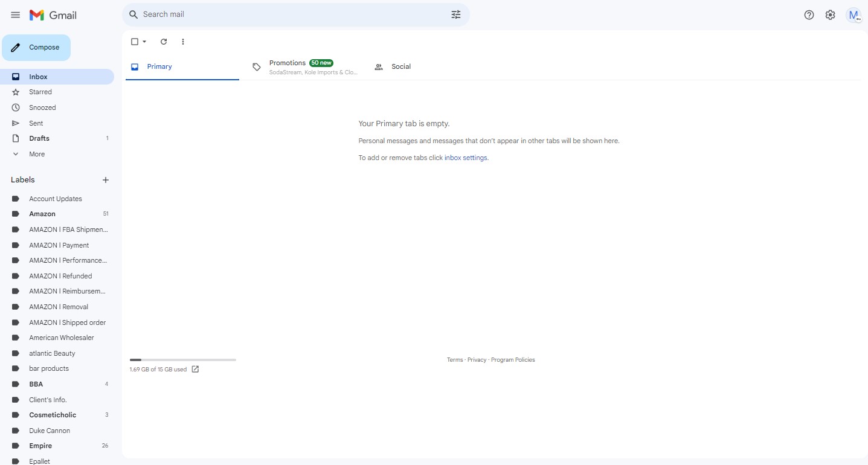Open the More options three-dot menu
The image size is (868, 465).
click(183, 42)
